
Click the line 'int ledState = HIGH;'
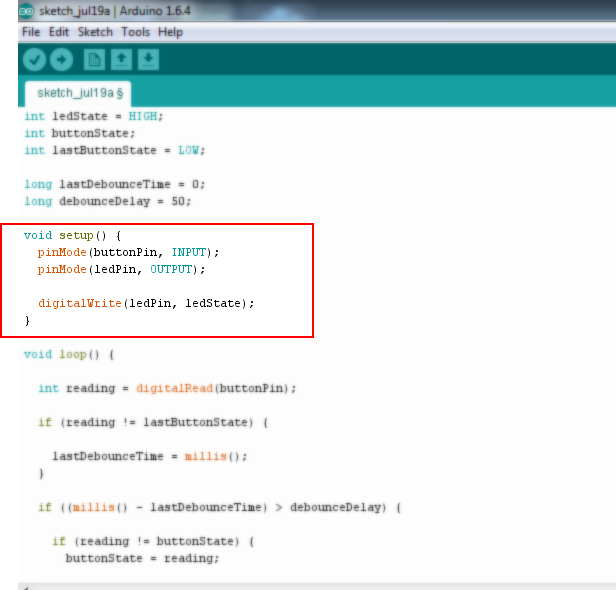click(x=94, y=116)
